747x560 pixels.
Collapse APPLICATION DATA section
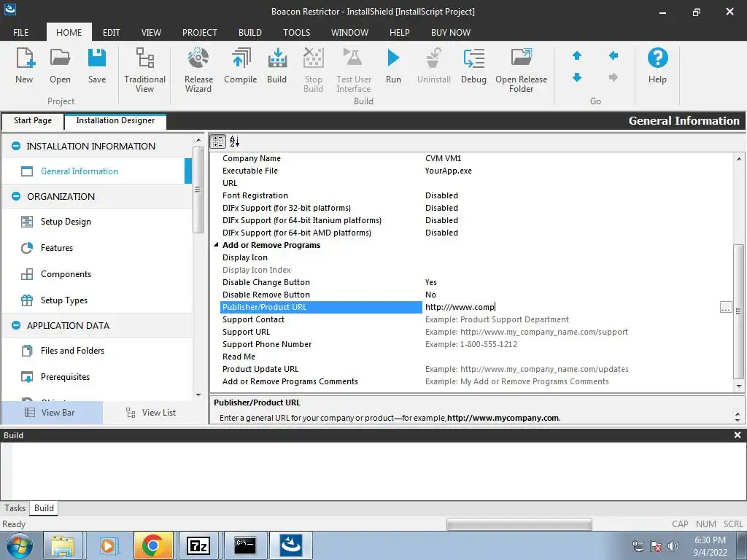(x=16, y=325)
